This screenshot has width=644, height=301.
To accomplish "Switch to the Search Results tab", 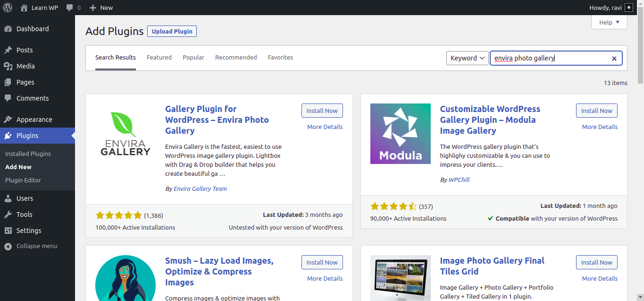I will pos(116,58).
